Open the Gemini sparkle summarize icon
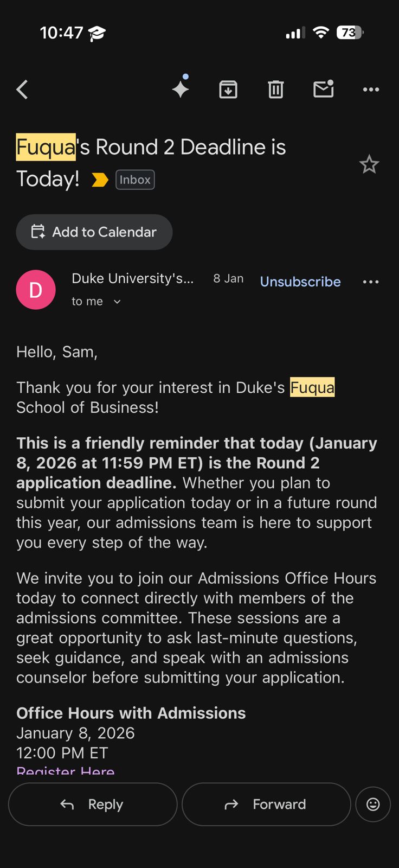The width and height of the screenshot is (399, 868). (x=181, y=88)
